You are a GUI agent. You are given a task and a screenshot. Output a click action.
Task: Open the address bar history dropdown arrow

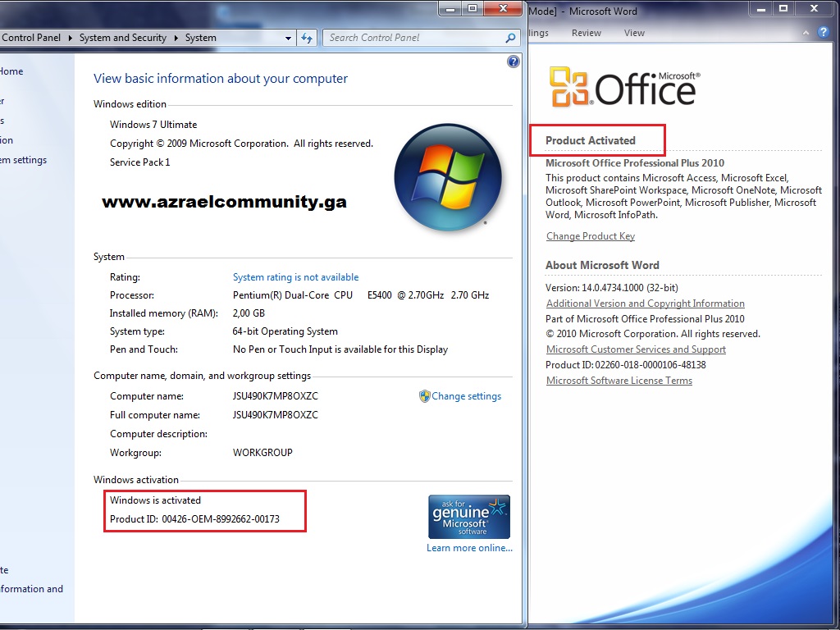[x=288, y=39]
